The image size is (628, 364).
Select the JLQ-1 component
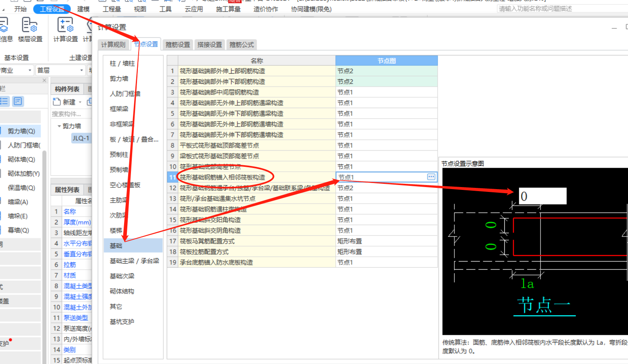tap(81, 138)
